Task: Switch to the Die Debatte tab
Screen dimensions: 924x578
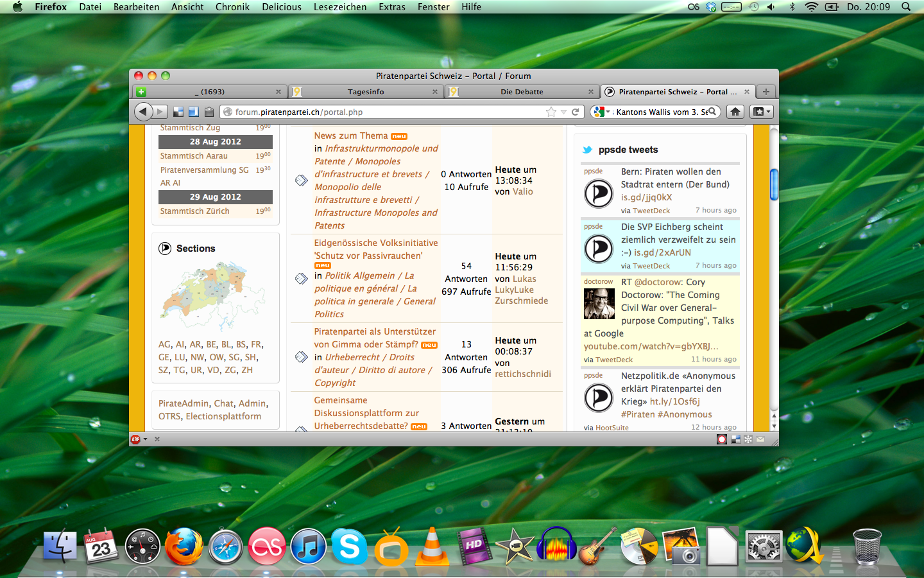Action: click(x=521, y=92)
